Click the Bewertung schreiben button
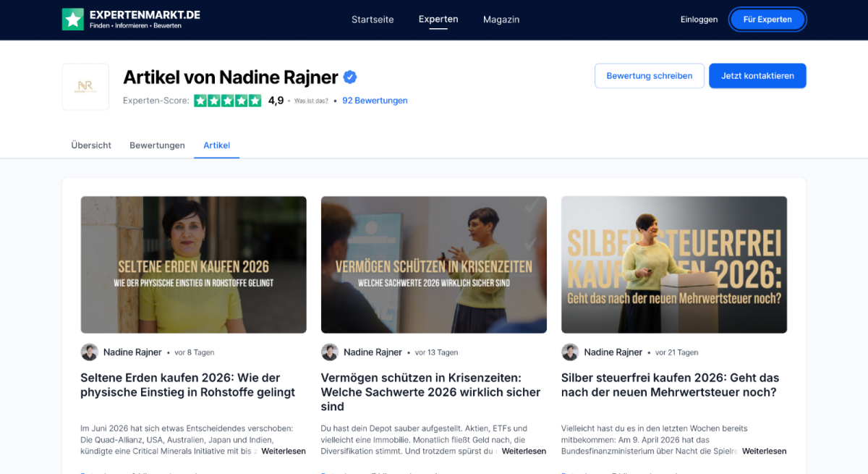Image resolution: width=868 pixels, height=474 pixels. [x=650, y=76]
